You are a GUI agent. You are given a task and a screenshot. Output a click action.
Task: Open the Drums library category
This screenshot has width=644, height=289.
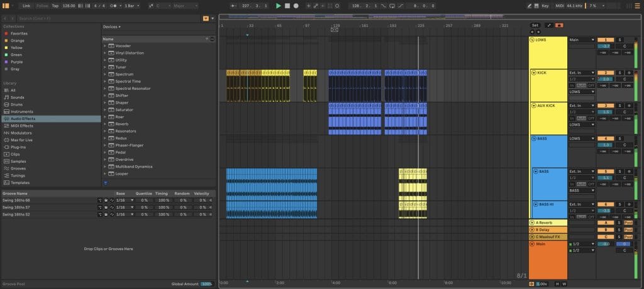[18, 104]
